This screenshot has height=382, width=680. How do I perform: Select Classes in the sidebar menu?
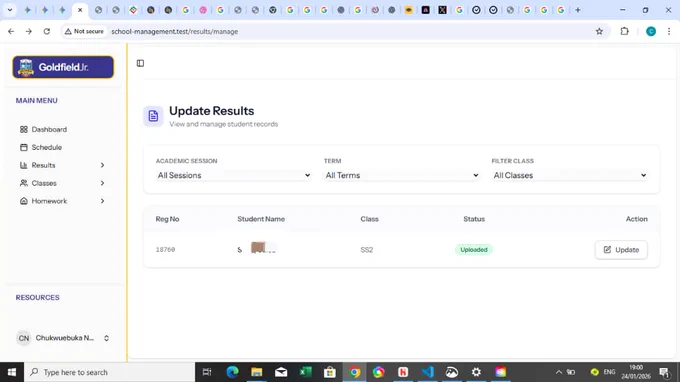click(44, 183)
